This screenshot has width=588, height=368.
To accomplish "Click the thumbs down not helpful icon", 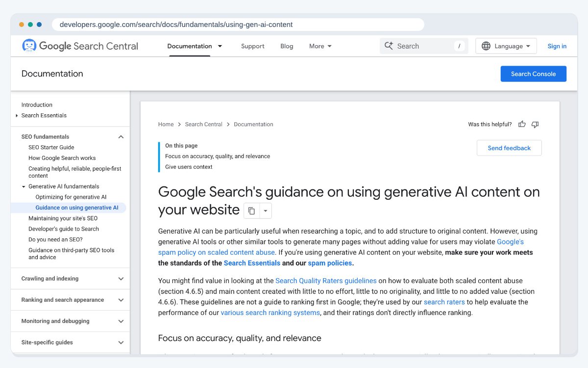I will coord(535,124).
